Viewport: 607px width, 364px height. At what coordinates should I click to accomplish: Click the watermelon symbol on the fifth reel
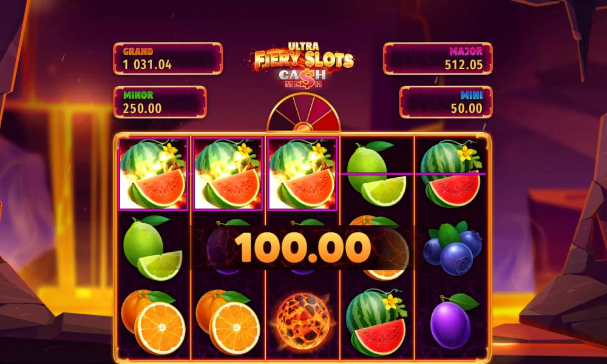coord(451,174)
